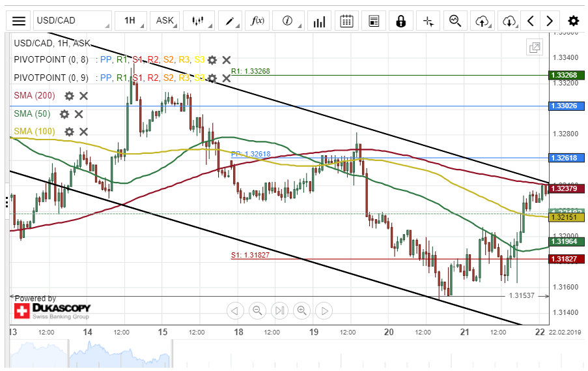Viewport: 588px width, 371px height.
Task: Open the f(x) indicators menu
Action: point(257,21)
